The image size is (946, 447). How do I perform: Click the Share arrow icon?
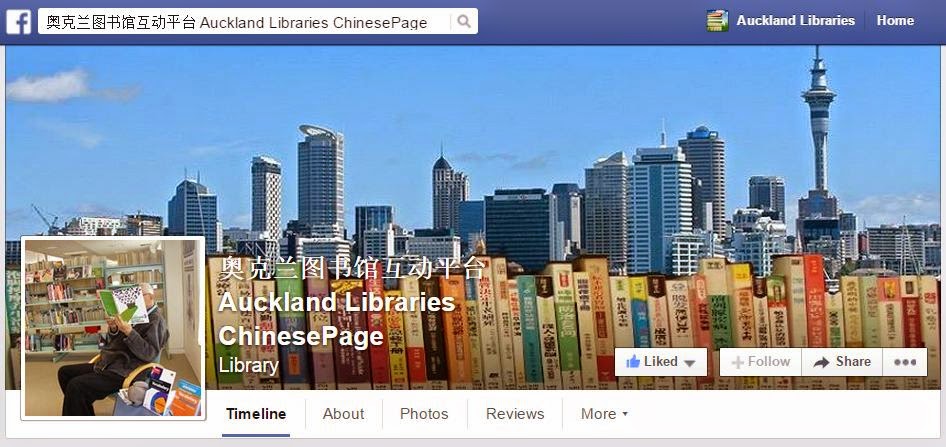pos(821,362)
